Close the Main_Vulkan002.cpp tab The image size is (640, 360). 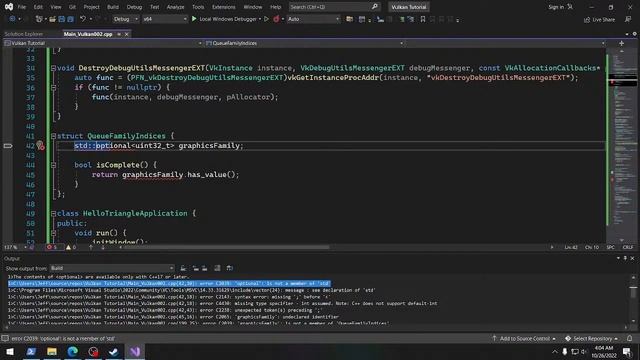click(x=127, y=34)
